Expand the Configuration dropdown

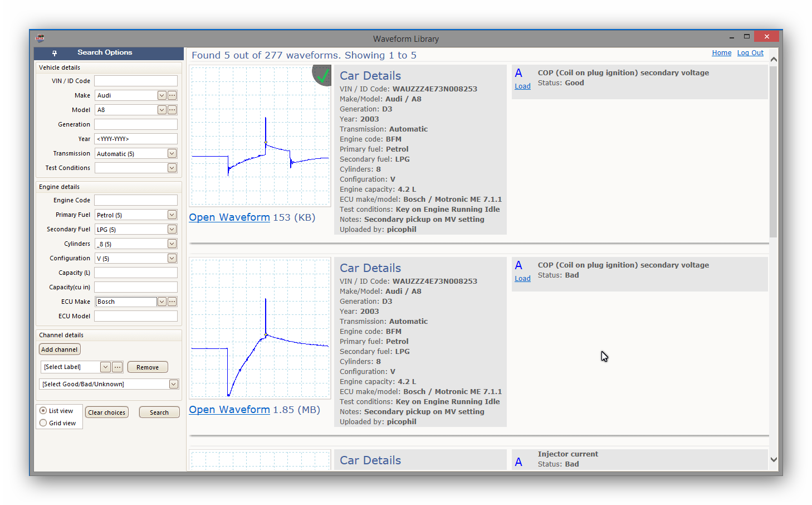(x=172, y=258)
